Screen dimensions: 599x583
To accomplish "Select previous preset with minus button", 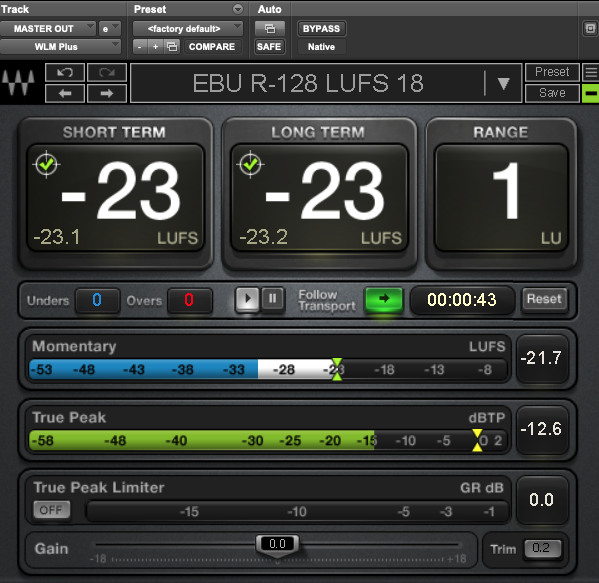I will tap(140, 47).
